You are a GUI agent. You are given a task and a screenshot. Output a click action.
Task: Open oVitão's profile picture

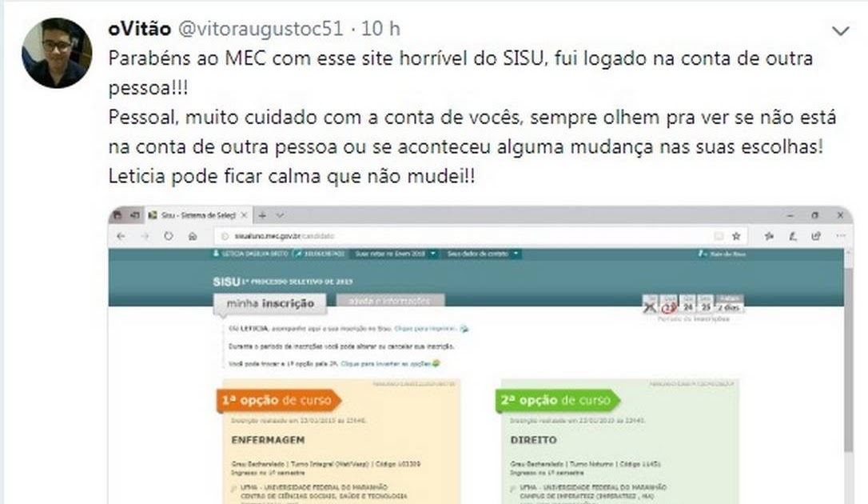click(x=57, y=53)
